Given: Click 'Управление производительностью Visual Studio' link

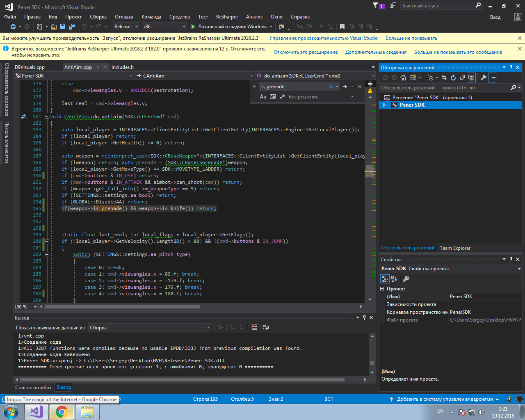Looking at the screenshot, I should pyautogui.click(x=323, y=38).
